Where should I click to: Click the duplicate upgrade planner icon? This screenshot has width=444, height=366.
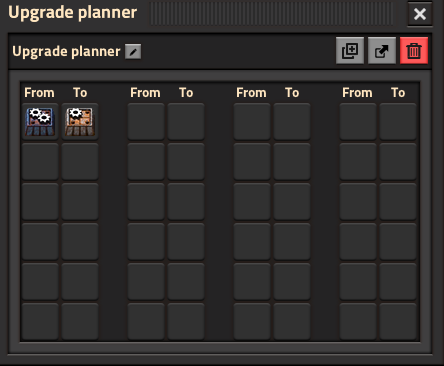coord(350,51)
